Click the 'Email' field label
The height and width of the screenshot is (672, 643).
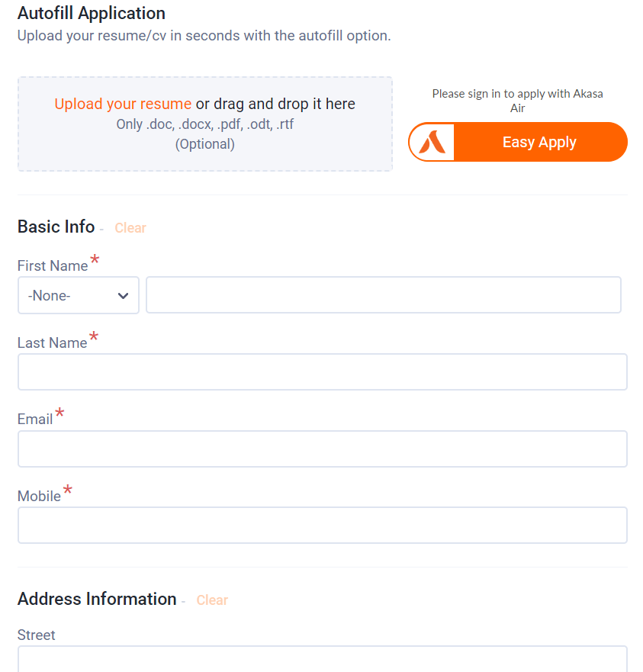[x=35, y=420]
